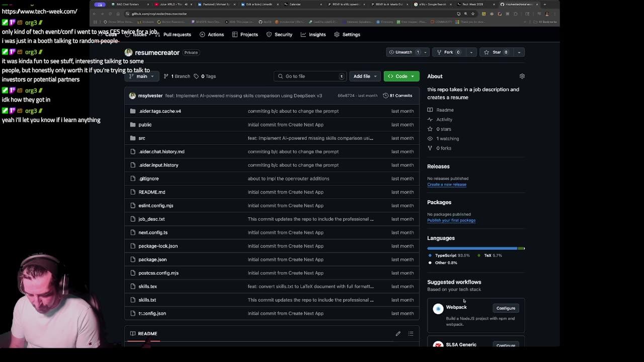Click Create a new release link
The height and width of the screenshot is (362, 644).
(447, 185)
